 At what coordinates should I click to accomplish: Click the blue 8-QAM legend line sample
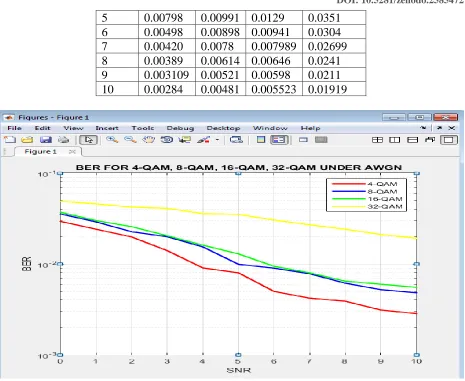coord(349,191)
